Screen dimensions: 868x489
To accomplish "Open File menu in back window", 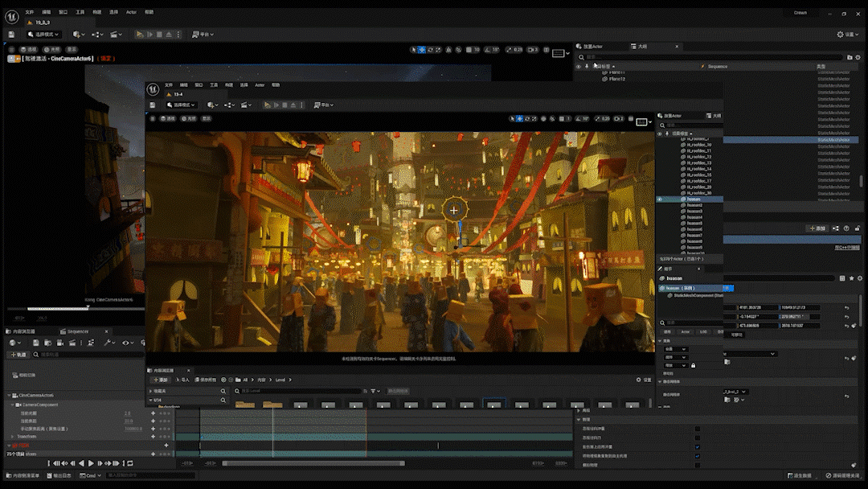I will pos(30,11).
